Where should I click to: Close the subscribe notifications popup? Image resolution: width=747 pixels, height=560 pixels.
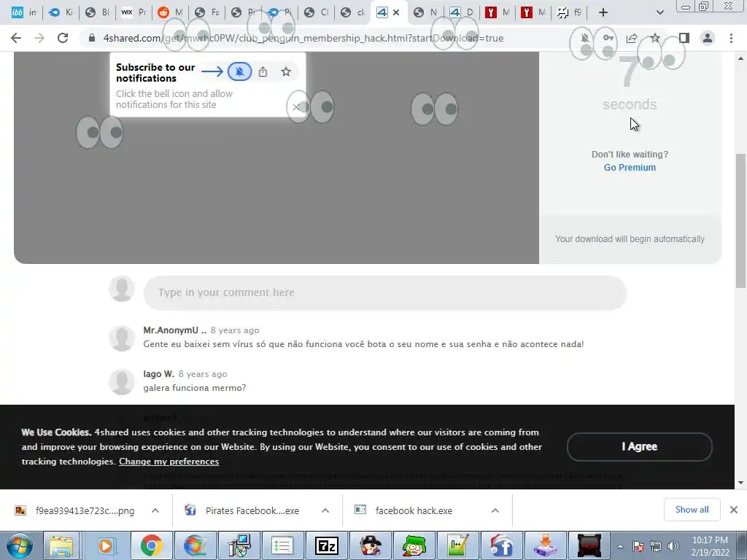(296, 107)
